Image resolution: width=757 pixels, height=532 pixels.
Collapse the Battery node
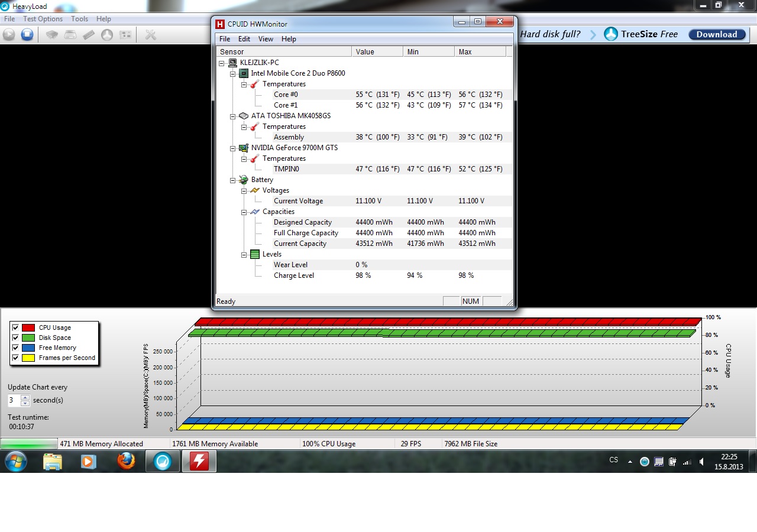pos(233,180)
